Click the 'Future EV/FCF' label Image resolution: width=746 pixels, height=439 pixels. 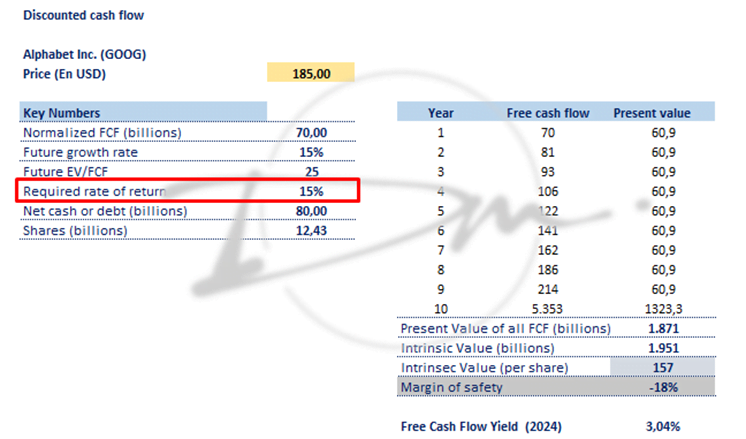click(x=65, y=172)
